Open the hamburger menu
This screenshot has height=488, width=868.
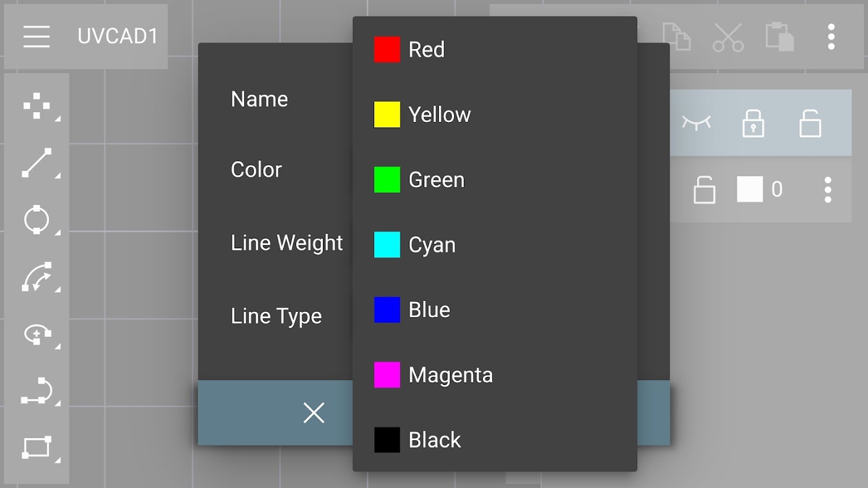point(37,37)
